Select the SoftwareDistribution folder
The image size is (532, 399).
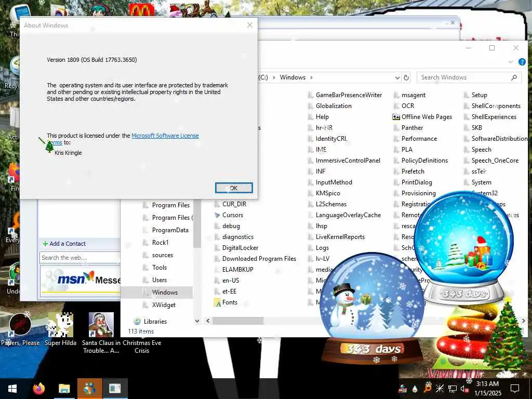[499, 138]
